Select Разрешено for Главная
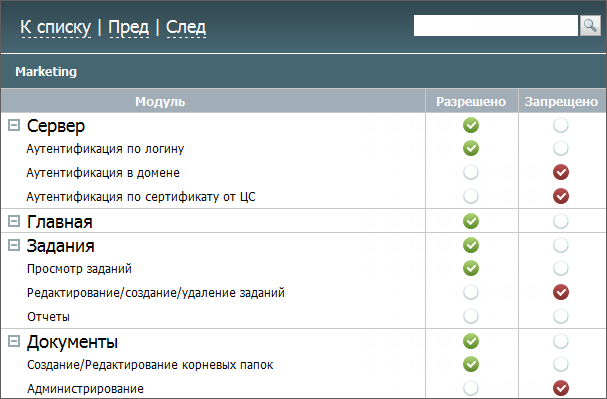This screenshot has width=607, height=399. (471, 221)
